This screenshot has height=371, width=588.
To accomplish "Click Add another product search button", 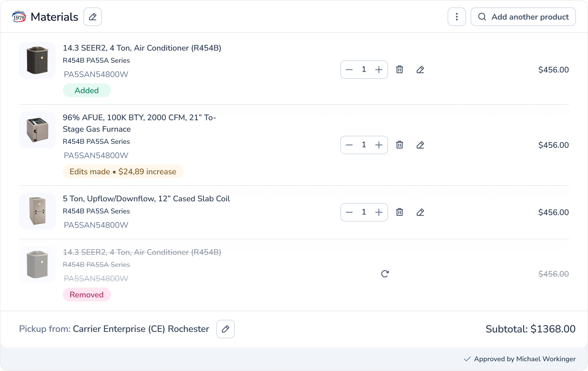I will click(x=523, y=17).
